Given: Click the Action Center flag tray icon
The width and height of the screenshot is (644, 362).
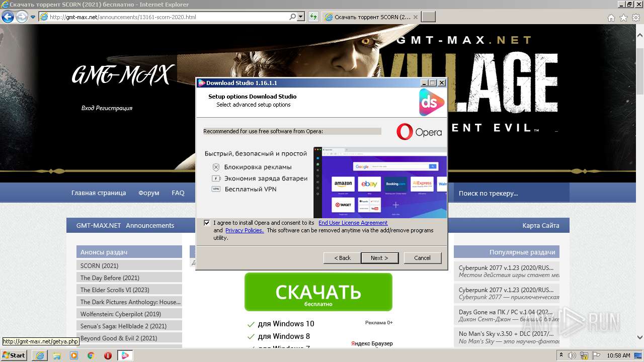Looking at the screenshot, I should (596, 355).
